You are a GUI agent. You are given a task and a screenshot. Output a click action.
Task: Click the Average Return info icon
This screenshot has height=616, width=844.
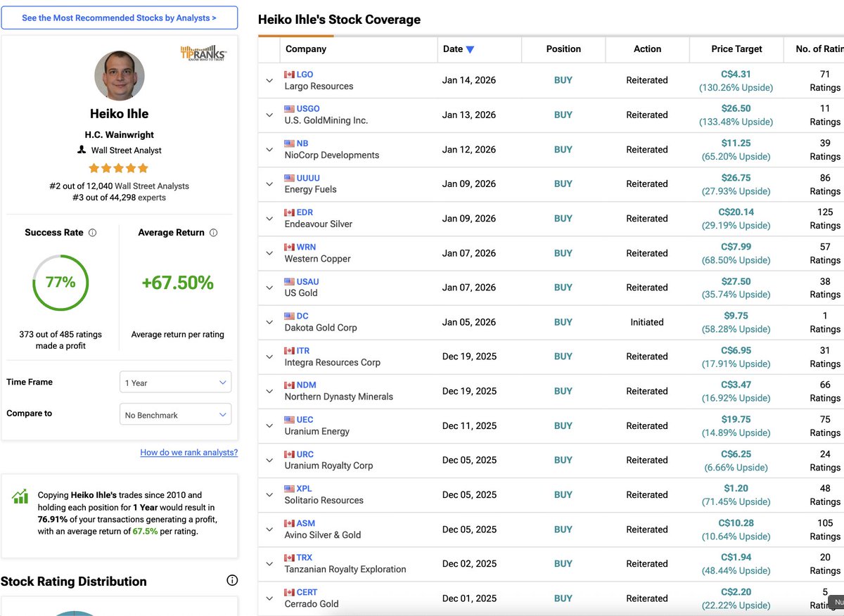coord(213,233)
